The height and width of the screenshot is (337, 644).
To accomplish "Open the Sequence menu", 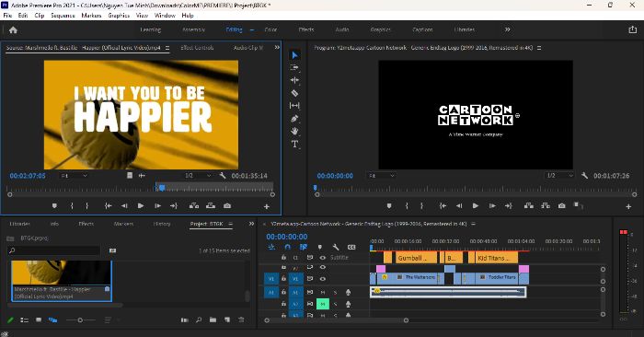I will (x=63, y=16).
